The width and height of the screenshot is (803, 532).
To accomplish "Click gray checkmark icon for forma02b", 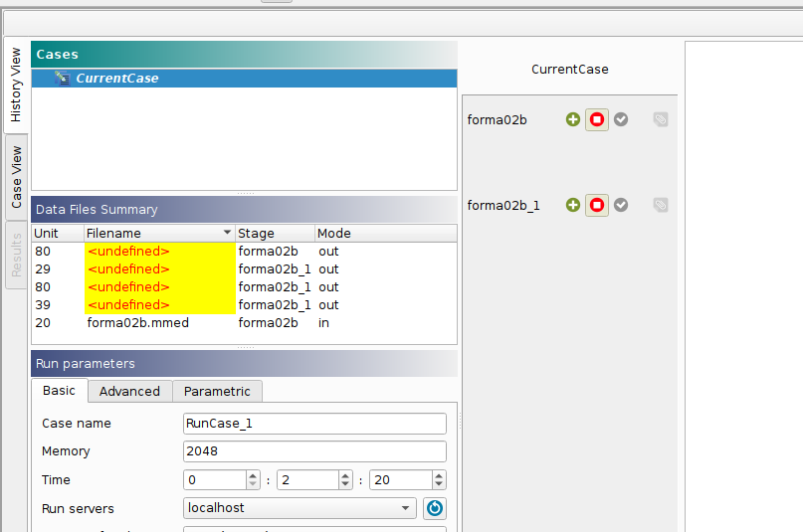I will [x=621, y=119].
